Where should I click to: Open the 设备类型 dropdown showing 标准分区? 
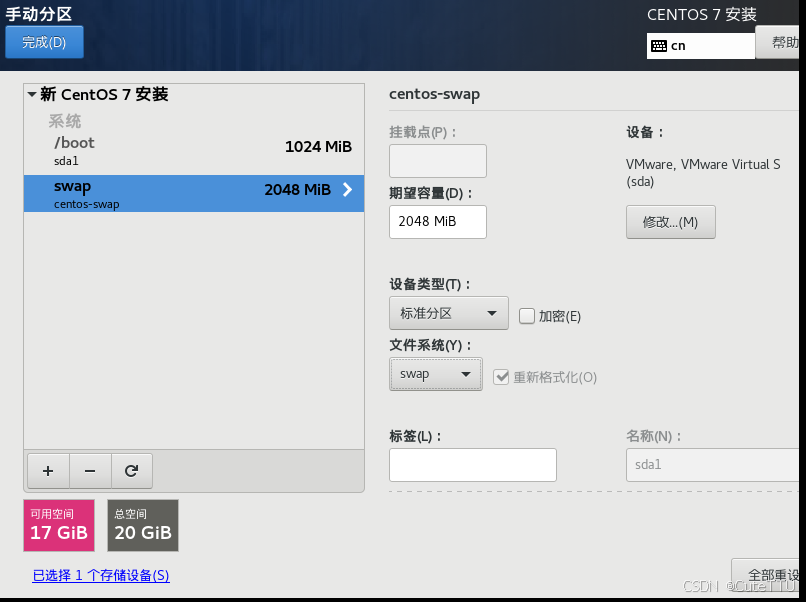click(449, 313)
